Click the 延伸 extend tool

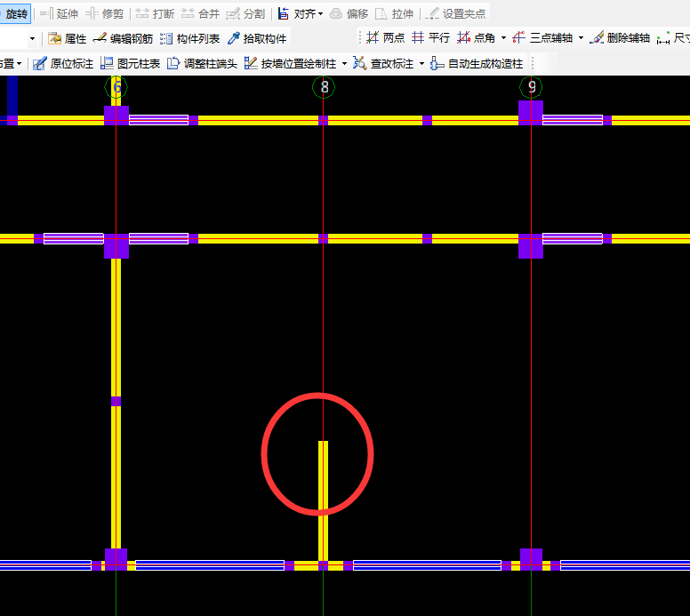(x=59, y=14)
